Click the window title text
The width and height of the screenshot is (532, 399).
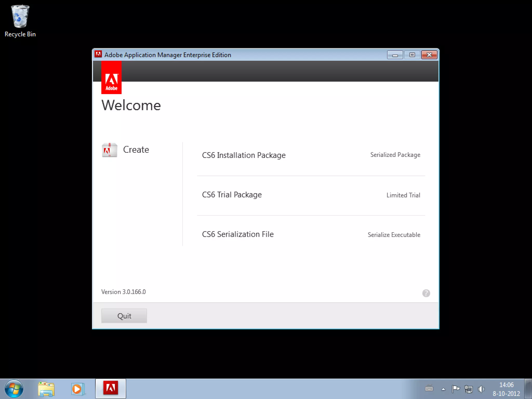168,55
